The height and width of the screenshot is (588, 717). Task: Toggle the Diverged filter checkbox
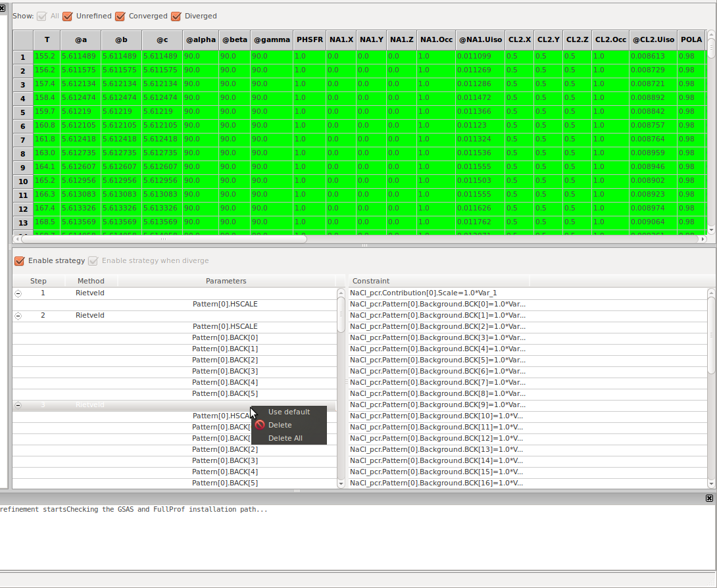tap(176, 16)
